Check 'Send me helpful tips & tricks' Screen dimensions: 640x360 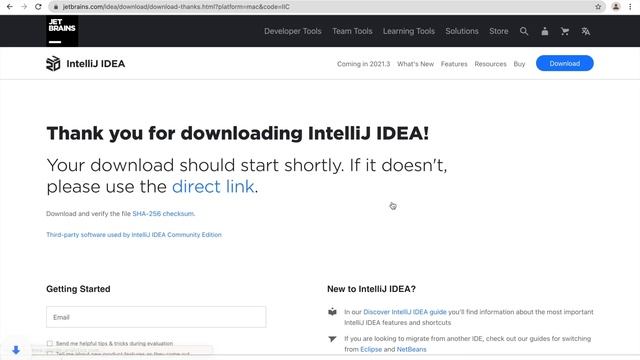point(50,343)
